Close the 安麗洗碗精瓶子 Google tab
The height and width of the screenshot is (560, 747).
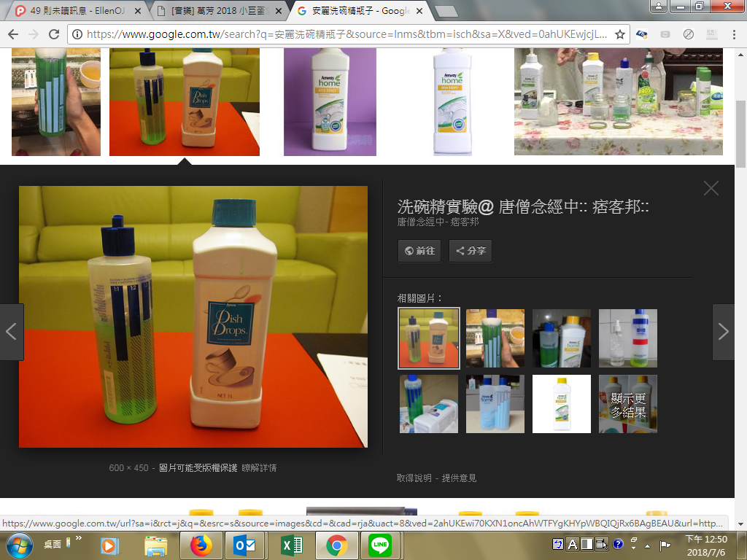coord(419,11)
